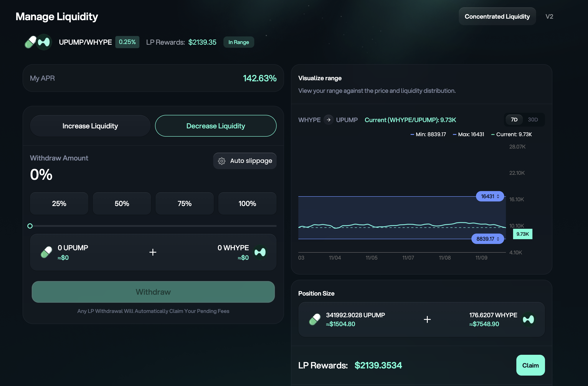Click the gear icon beside Auto slippage
588x386 pixels.
(x=221, y=161)
